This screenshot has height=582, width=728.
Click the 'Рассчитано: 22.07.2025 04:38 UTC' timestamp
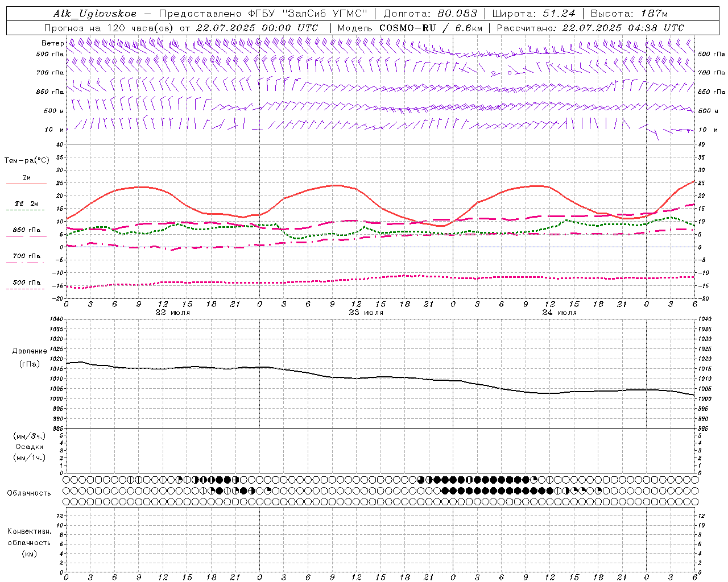[x=590, y=28]
